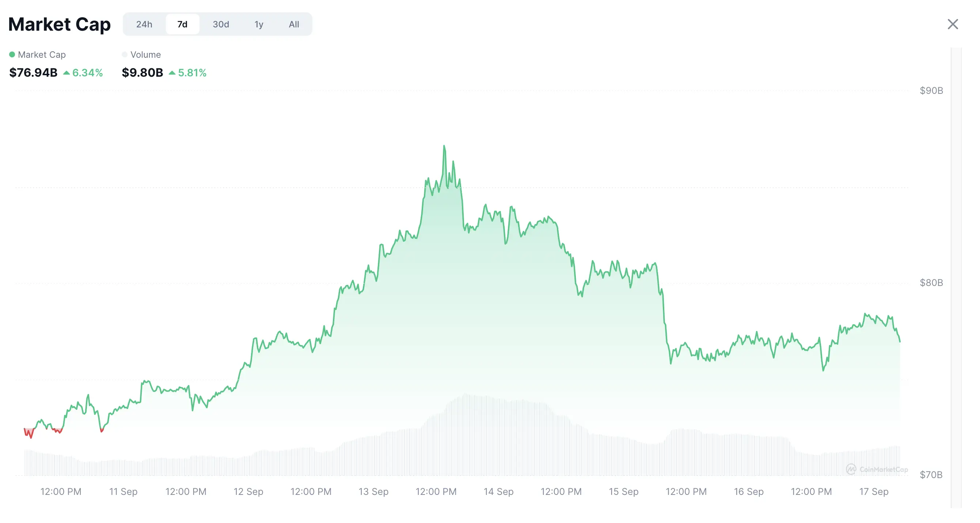Click the green Market Cap legend dot
980x523 pixels.
12,54
